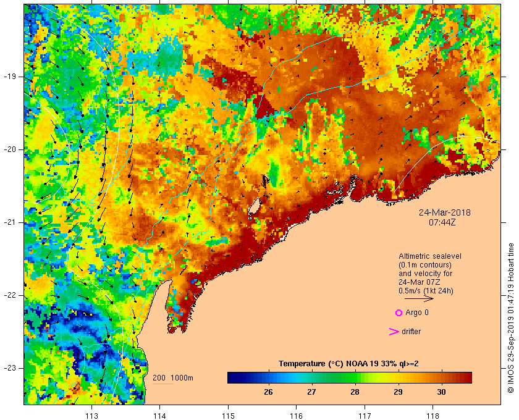Image resolution: width=519 pixels, height=420 pixels.
Task: Click the magenta Argo 0 circle marker
Action: pyautogui.click(x=399, y=313)
